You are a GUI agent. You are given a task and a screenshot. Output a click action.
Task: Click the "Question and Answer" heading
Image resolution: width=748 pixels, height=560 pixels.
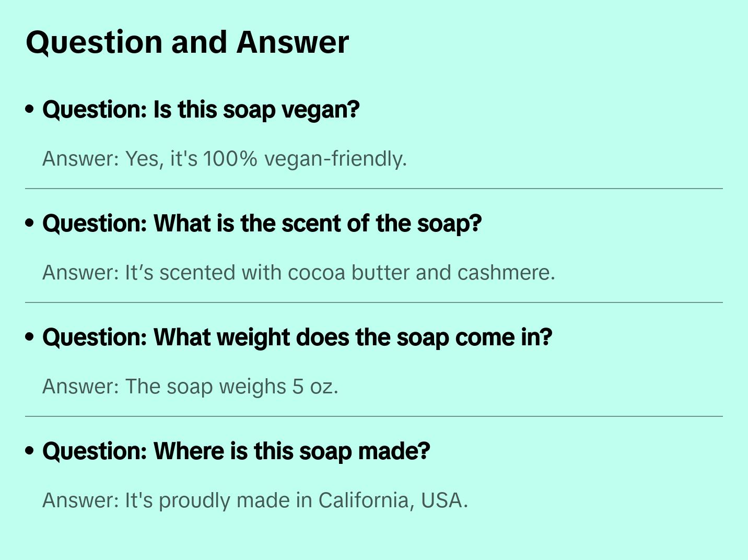click(x=187, y=42)
